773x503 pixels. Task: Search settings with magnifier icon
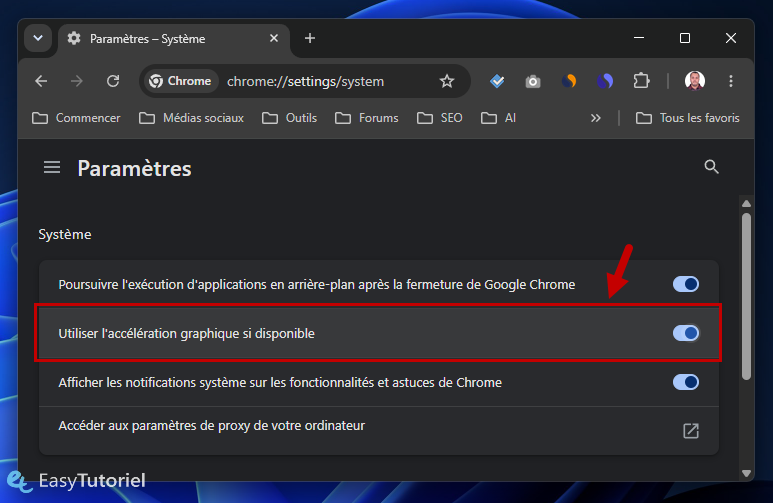[711, 167]
